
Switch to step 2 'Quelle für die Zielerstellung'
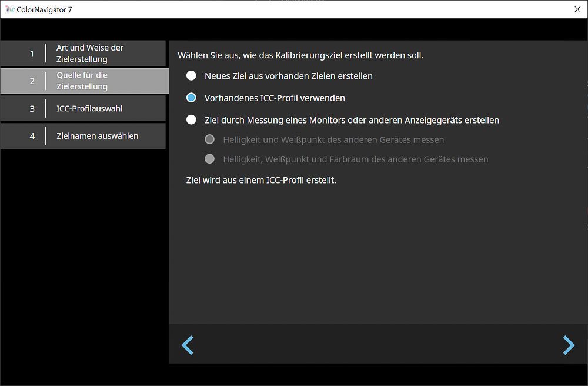[83, 81]
